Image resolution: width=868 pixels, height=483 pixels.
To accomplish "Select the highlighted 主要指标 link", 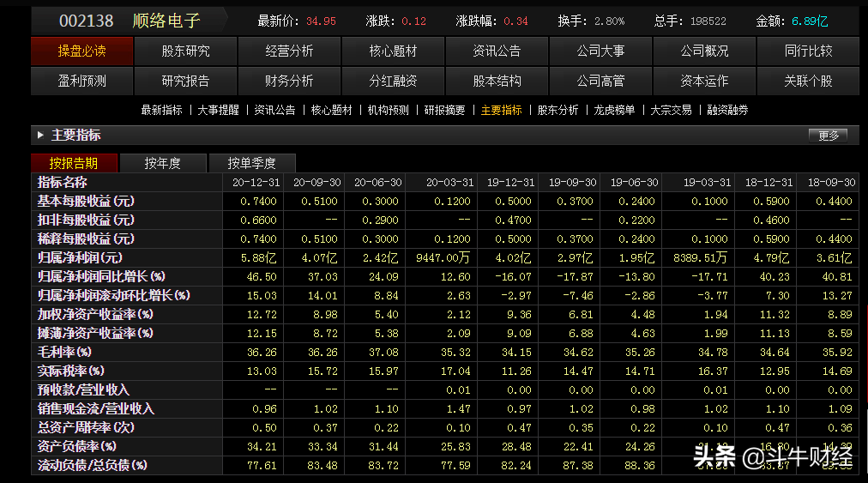I will pos(501,110).
